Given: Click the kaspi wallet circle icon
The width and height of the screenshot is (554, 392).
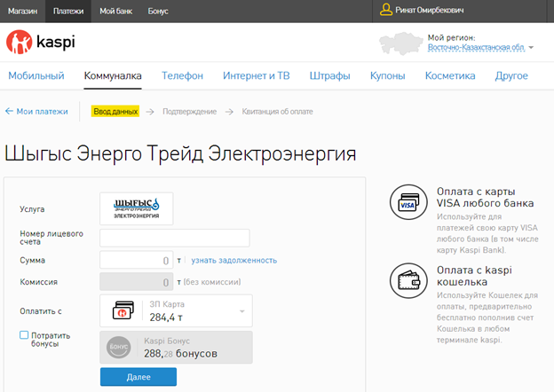Looking at the screenshot, I should pos(408,280).
